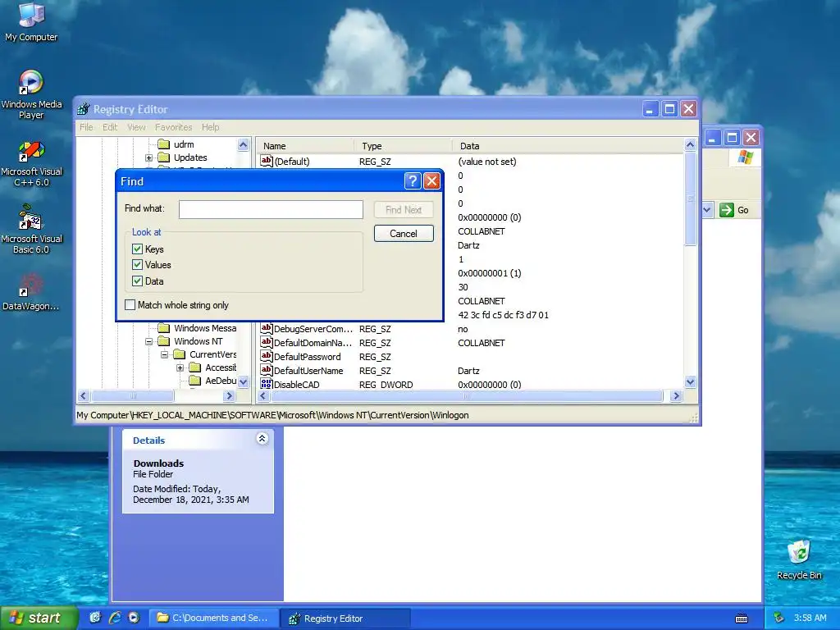Open the File menu in Registry Editor
This screenshot has height=630, width=840.
pyautogui.click(x=86, y=127)
